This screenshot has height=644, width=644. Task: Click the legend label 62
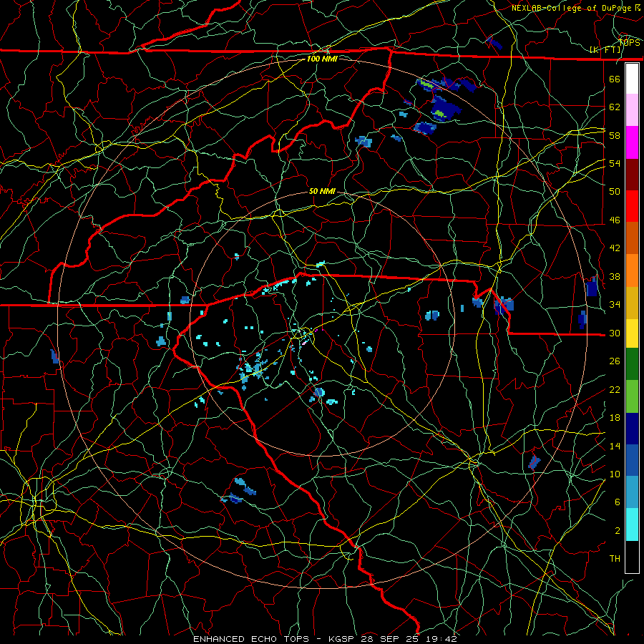(x=615, y=107)
